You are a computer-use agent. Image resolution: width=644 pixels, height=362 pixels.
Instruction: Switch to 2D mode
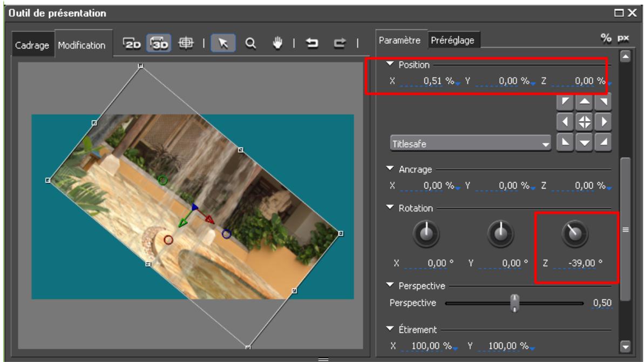pos(132,43)
